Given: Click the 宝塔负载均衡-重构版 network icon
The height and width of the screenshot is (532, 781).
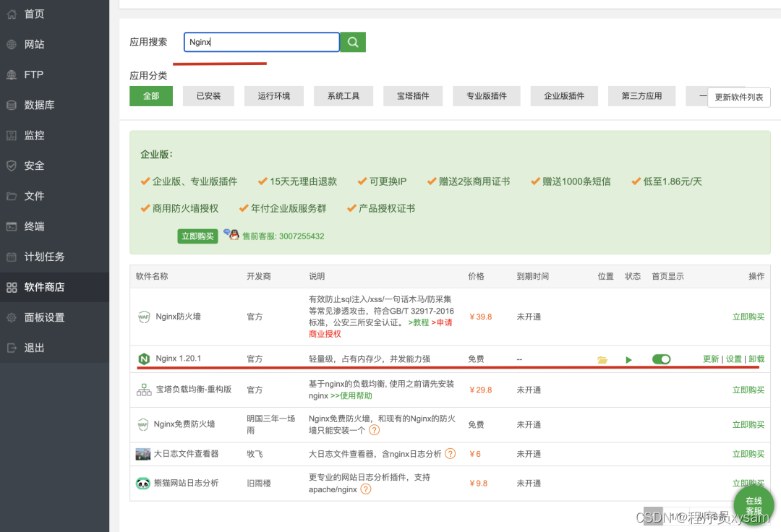Looking at the screenshot, I should click(x=144, y=390).
